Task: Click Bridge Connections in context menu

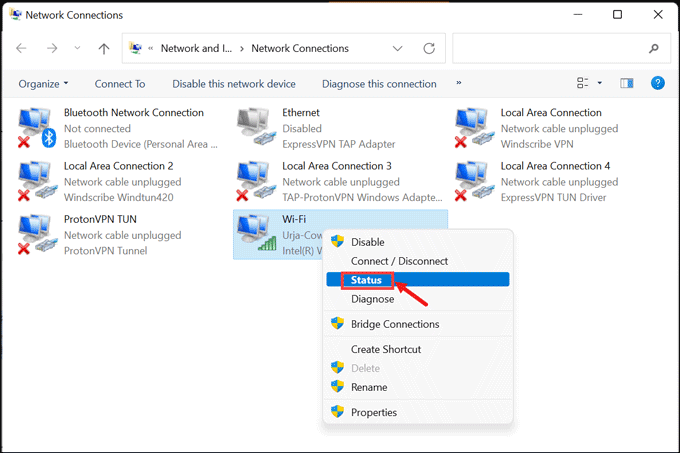Action: click(x=394, y=324)
